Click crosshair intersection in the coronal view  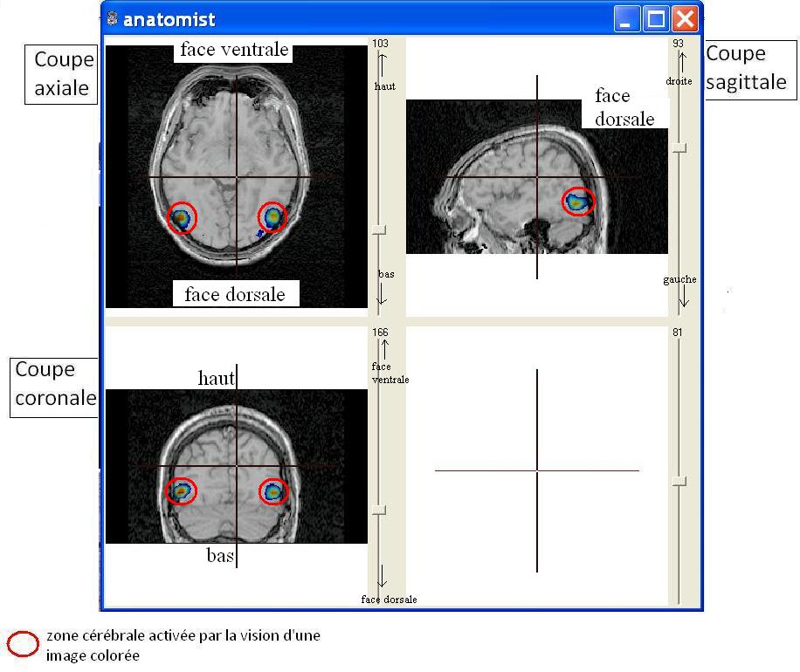pyautogui.click(x=237, y=466)
